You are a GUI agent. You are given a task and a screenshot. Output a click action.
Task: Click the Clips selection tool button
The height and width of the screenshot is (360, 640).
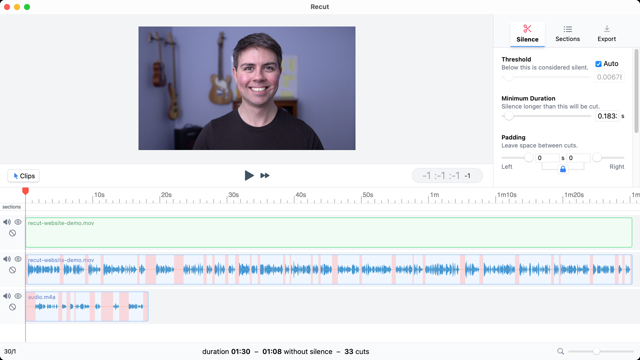24,176
